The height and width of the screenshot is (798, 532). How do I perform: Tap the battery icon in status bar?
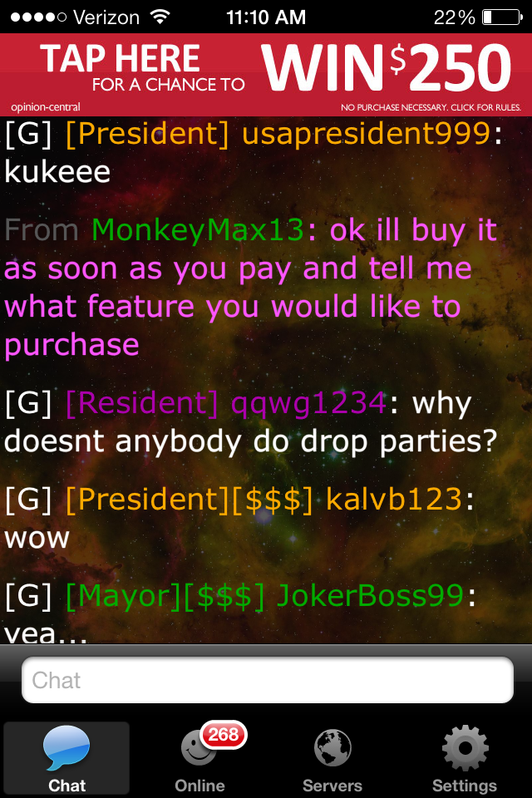pos(502,17)
